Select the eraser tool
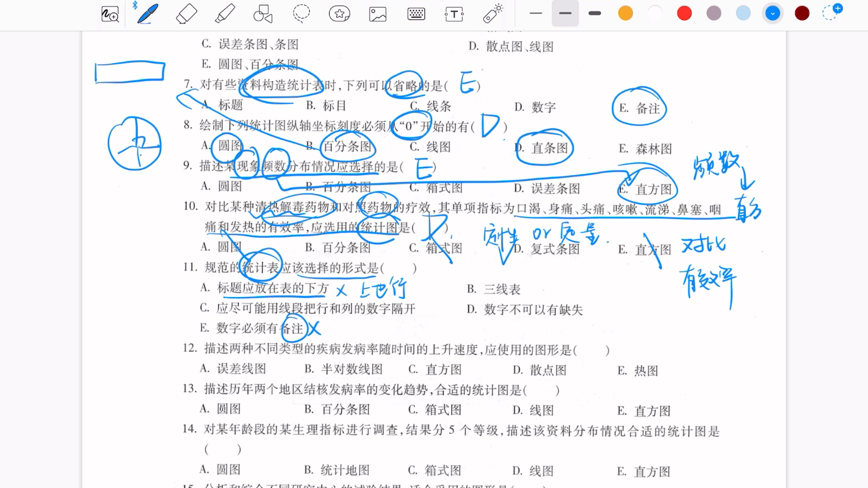Screen dimensions: 868x488 coord(187,13)
